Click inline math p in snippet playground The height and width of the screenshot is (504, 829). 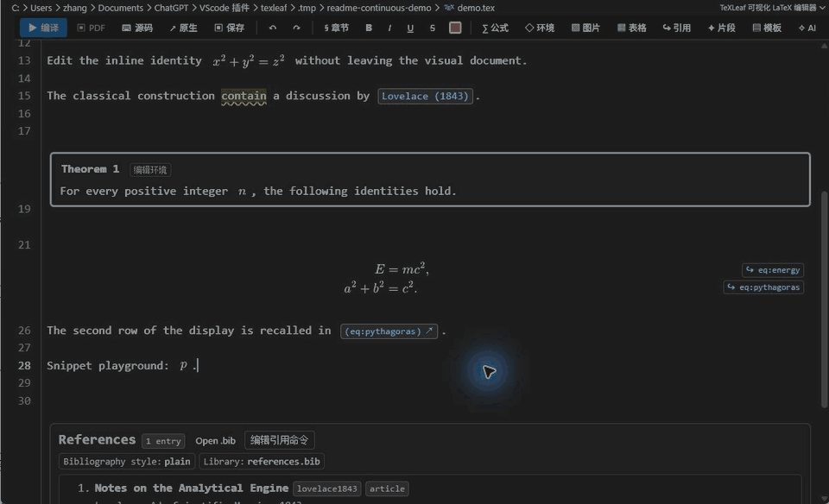pos(183,365)
